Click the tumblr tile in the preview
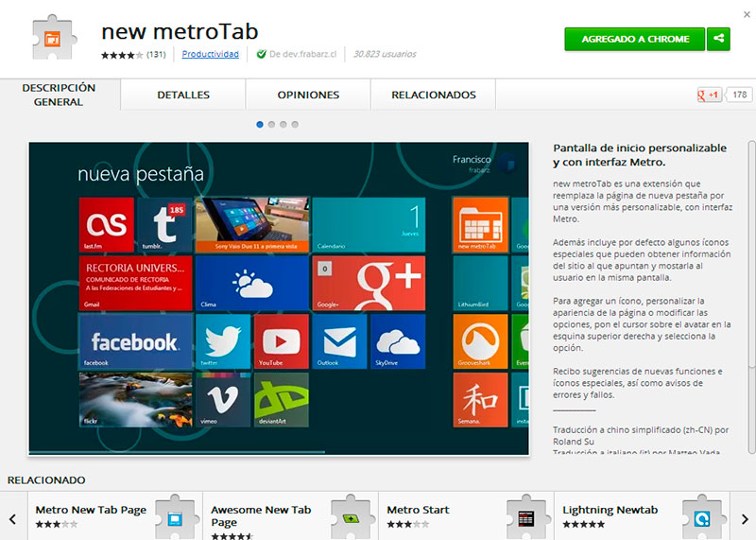Viewport: 756px width, 540px height. click(x=164, y=224)
